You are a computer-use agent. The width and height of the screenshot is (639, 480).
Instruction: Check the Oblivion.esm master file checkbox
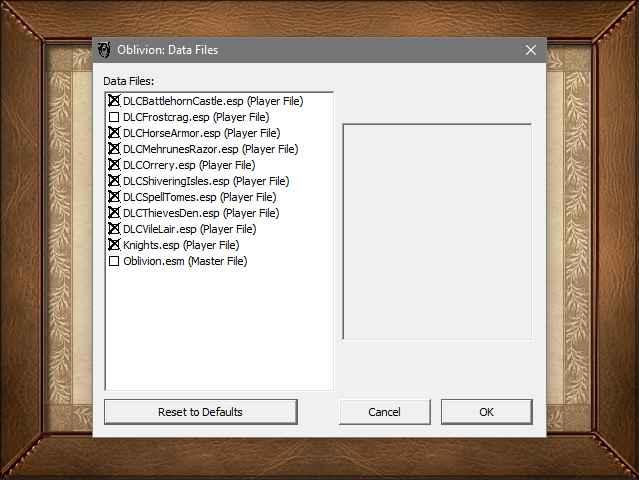coord(114,261)
